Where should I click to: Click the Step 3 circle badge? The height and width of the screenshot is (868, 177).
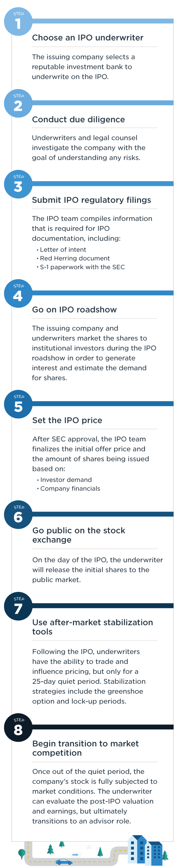18,184
